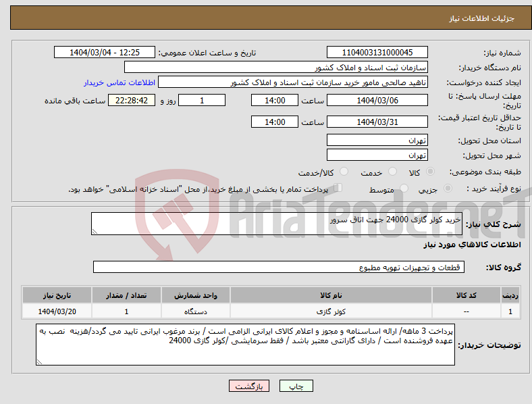Click price validity date 1404/03/31
This screenshot has width=532, height=404.
tap(377, 122)
